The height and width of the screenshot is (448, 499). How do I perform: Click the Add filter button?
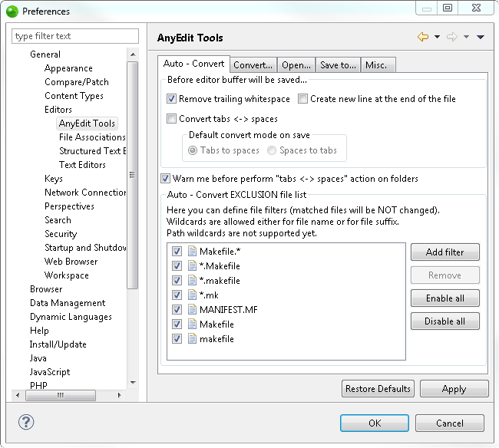(445, 252)
